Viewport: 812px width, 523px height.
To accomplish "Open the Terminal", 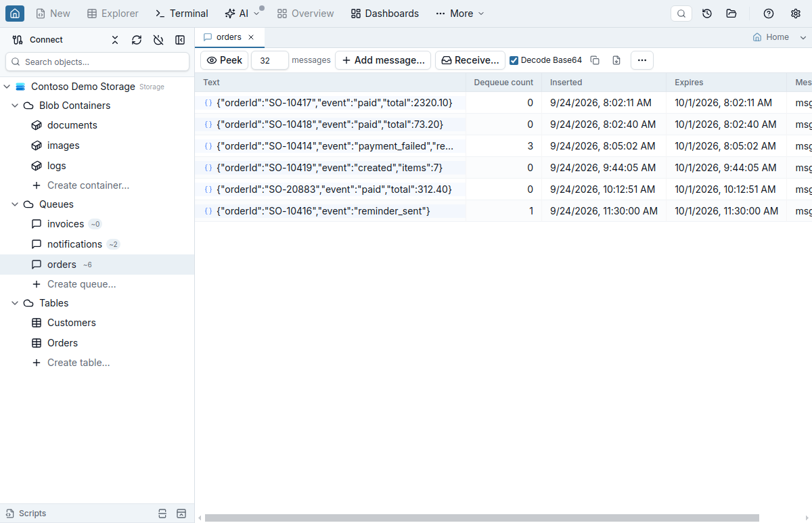I will click(181, 14).
